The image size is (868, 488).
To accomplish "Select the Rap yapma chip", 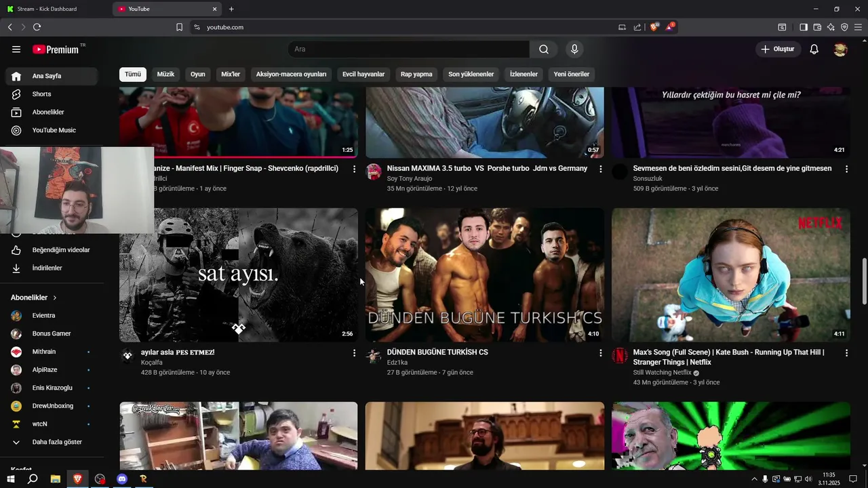I will coord(416,75).
